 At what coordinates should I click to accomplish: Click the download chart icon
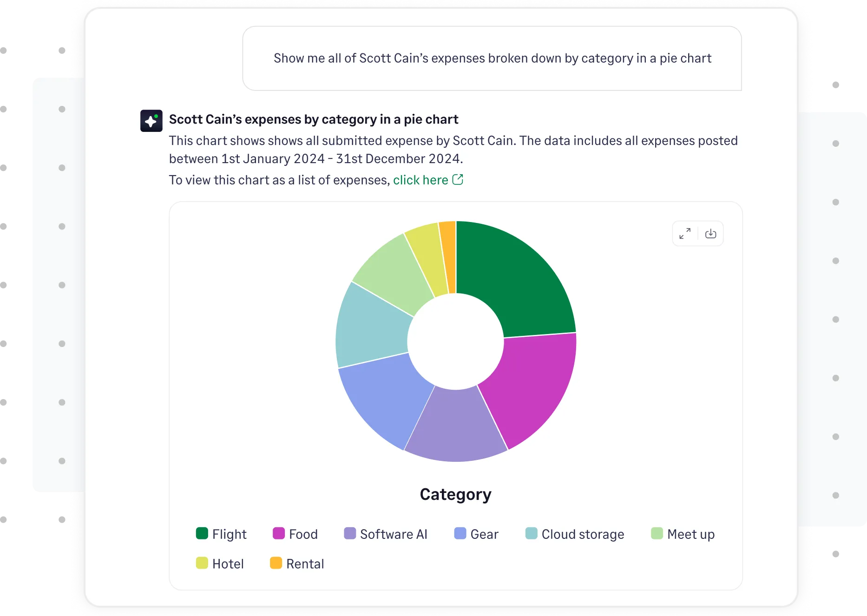pyautogui.click(x=711, y=234)
